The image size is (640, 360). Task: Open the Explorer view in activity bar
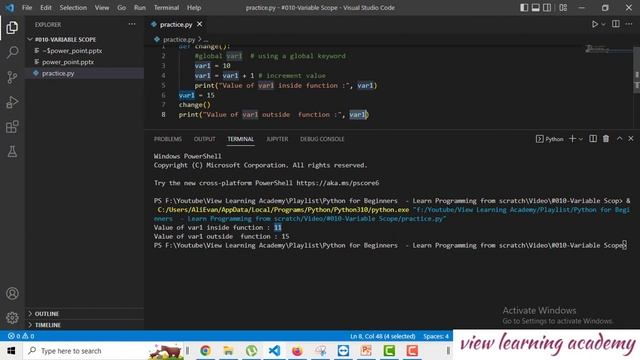[12, 28]
